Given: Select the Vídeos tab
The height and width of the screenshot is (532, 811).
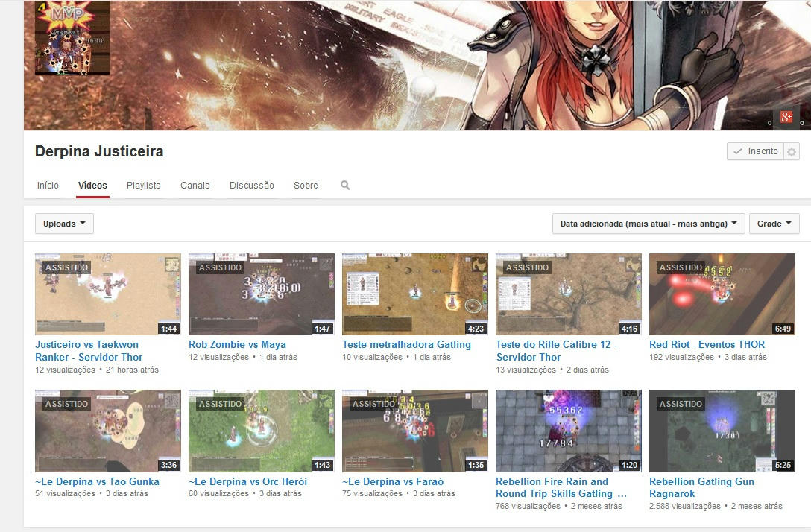Looking at the screenshot, I should (92, 185).
